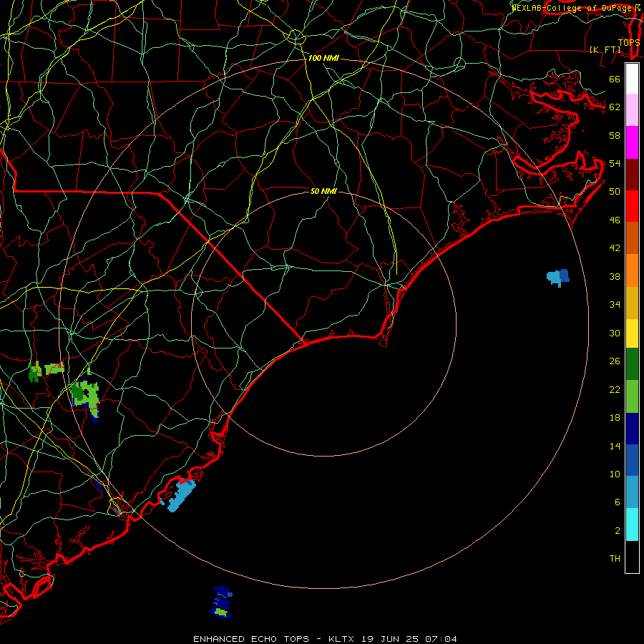Click the dark red 54 kft legend swatch
The width and height of the screenshot is (644, 644).
click(632, 175)
